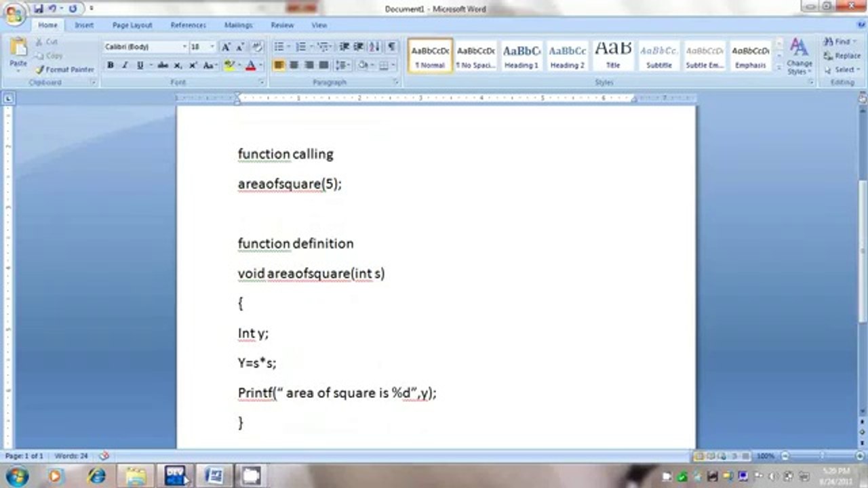Align text to the right
The height and width of the screenshot is (488, 868).
click(x=309, y=65)
